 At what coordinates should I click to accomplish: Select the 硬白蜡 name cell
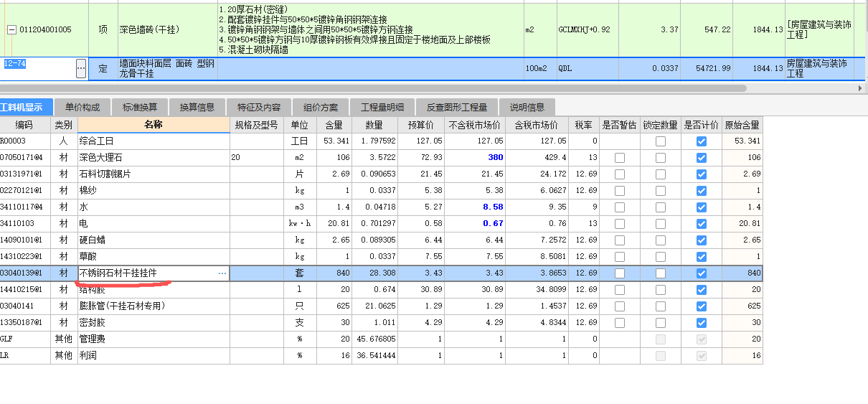point(154,240)
